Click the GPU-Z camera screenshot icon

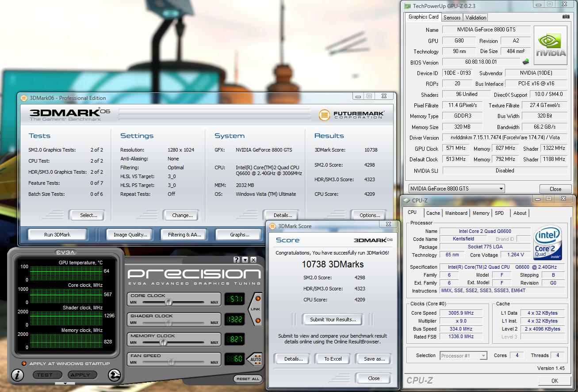(x=566, y=17)
